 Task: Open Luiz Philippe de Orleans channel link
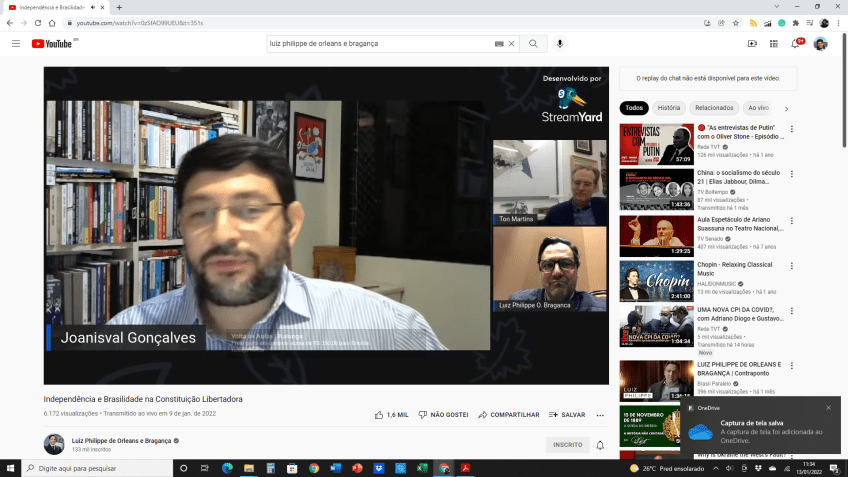[x=121, y=440]
